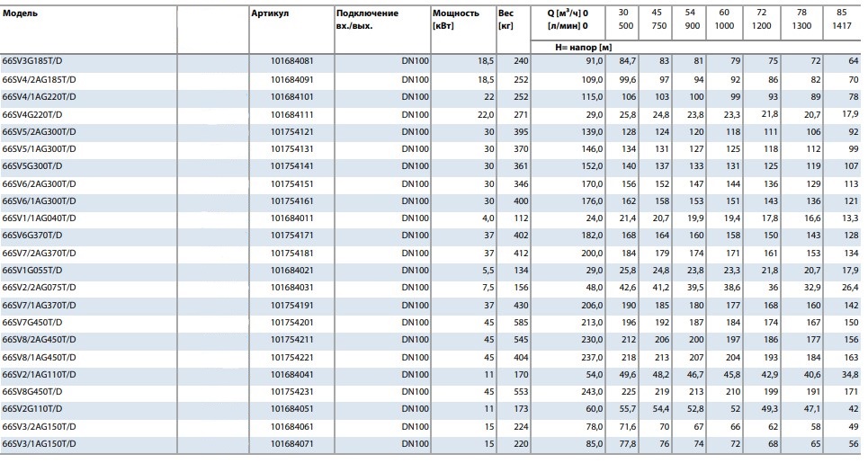The height and width of the screenshot is (463, 868).
Task: Click the Артикул column header
Action: pyautogui.click(x=269, y=14)
